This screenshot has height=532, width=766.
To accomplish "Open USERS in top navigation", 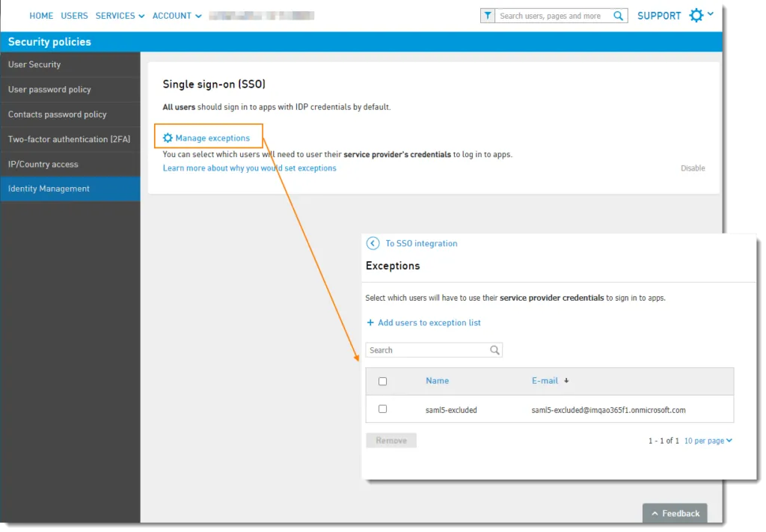I will [x=74, y=16].
